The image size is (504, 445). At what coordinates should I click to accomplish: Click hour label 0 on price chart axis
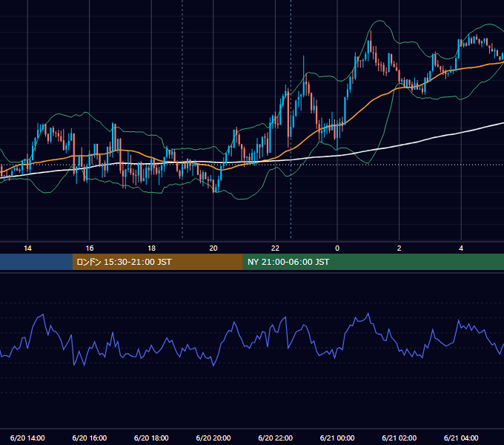pyautogui.click(x=337, y=248)
